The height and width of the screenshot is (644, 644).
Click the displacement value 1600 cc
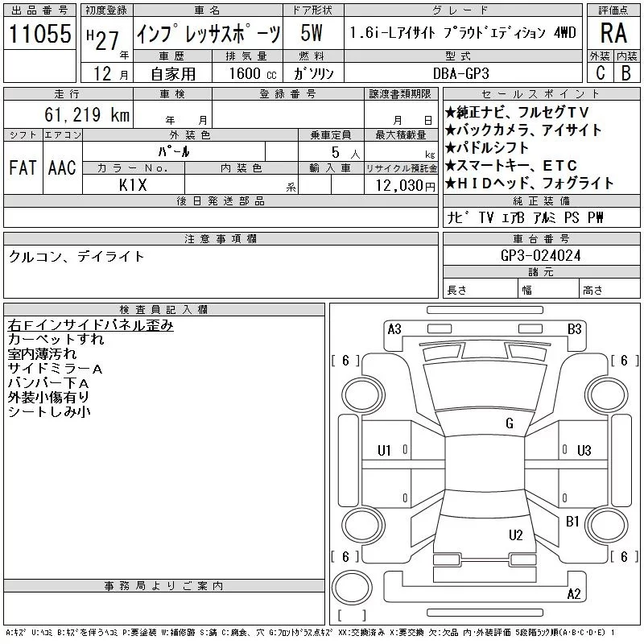[253, 73]
